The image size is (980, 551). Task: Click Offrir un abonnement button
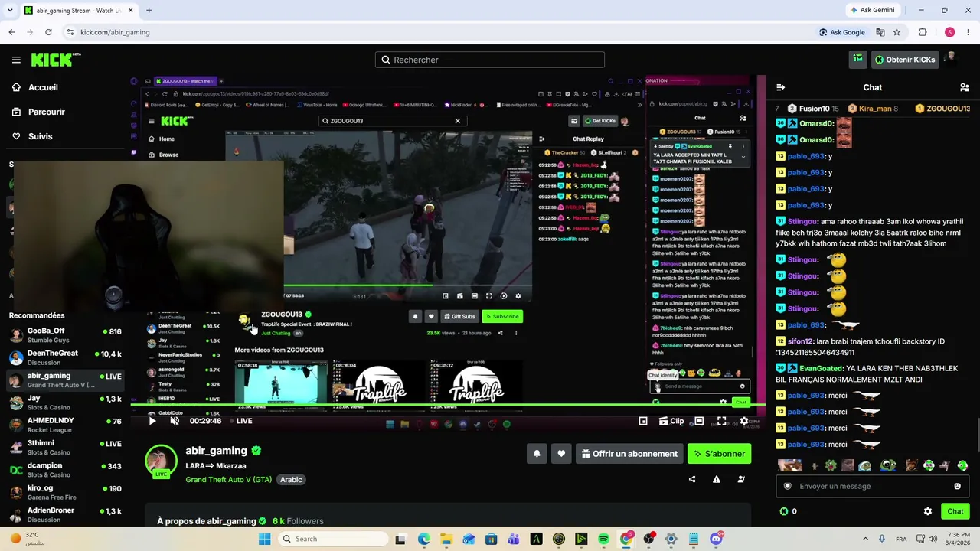[629, 454]
